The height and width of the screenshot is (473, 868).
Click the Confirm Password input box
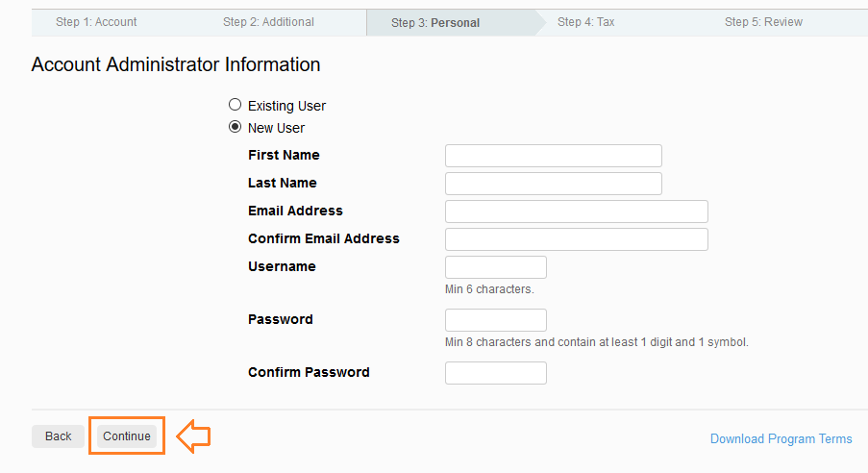pos(495,373)
